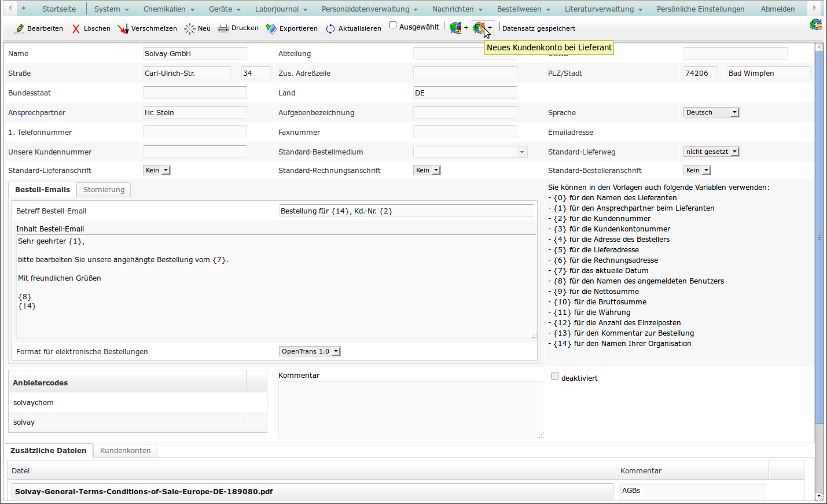The width and height of the screenshot is (827, 504).
Task: Click the Drucken printer icon
Action: coord(223,28)
